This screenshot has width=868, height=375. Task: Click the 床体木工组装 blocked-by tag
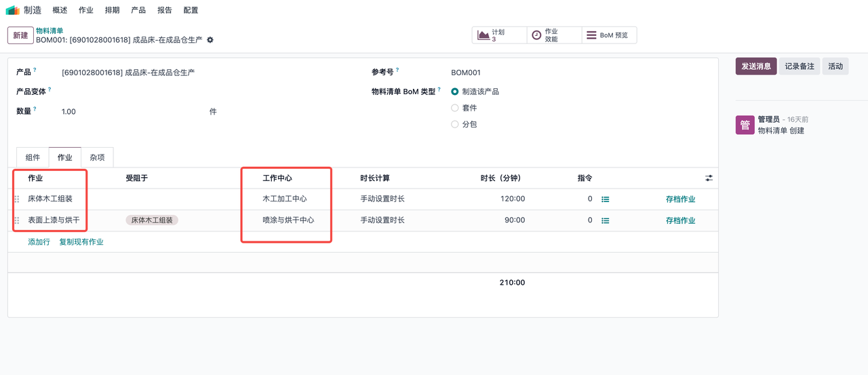(x=152, y=220)
